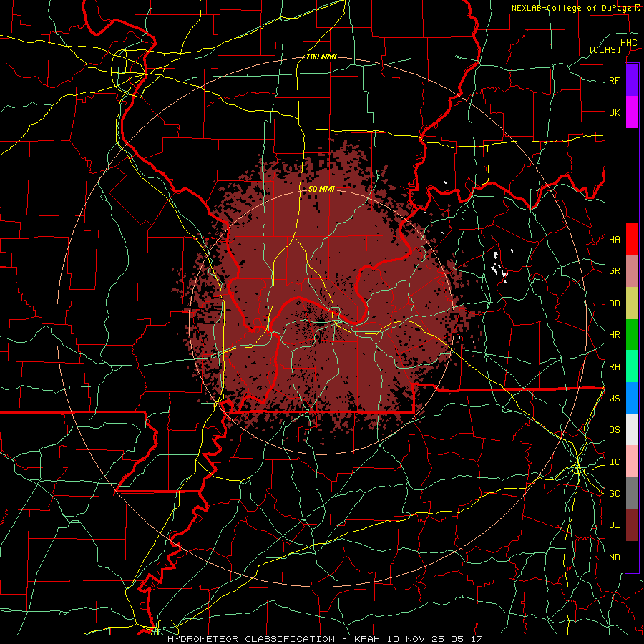The height and width of the screenshot is (644, 644).
Task: Click the 'HA' legend label
Action: [615, 240]
